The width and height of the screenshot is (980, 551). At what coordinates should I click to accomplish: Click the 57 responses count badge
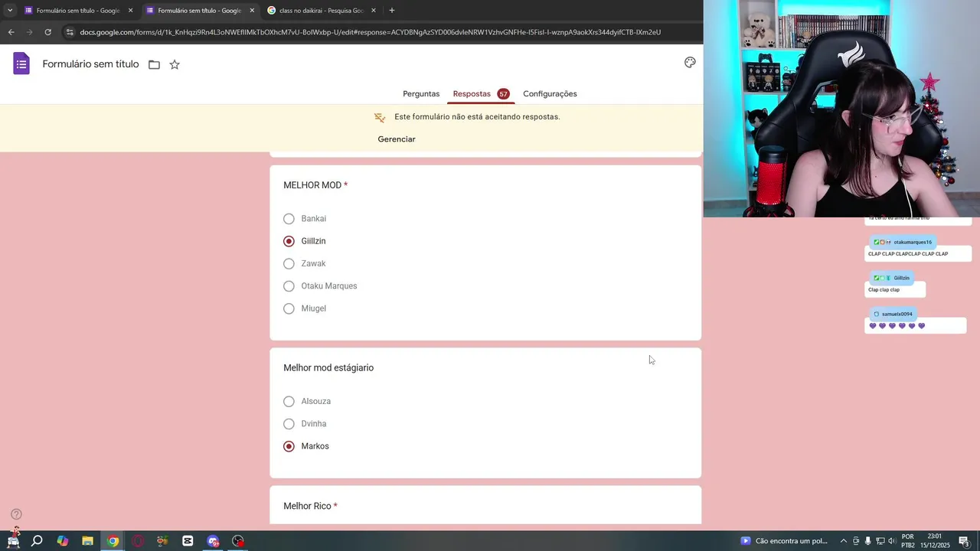coord(503,93)
